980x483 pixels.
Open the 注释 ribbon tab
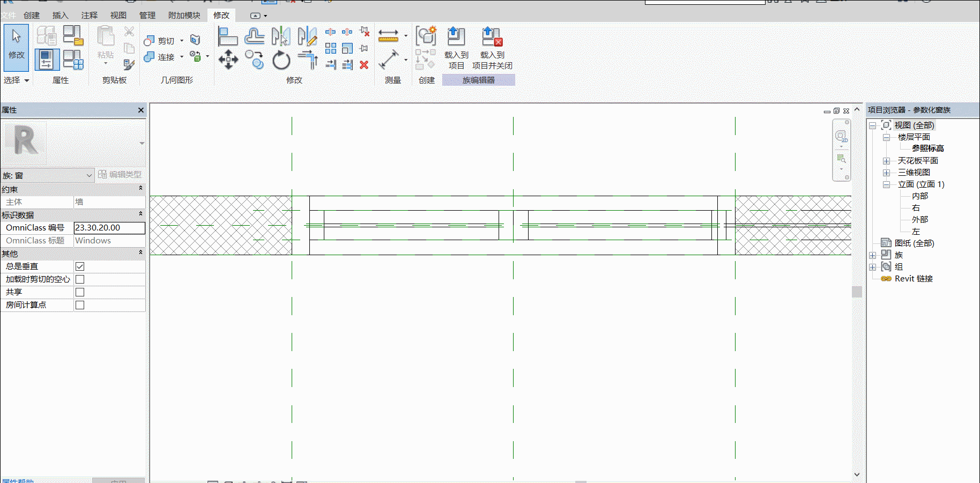coord(90,16)
